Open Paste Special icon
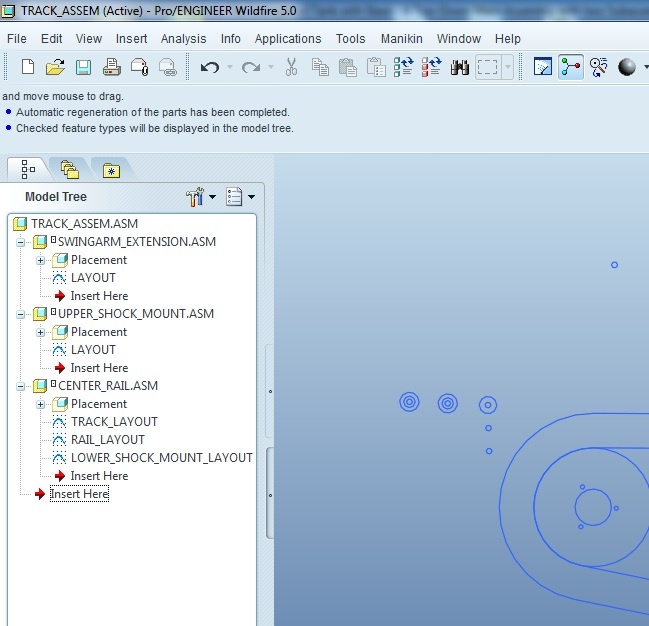Viewport: 649px width, 626px height. pos(376,67)
